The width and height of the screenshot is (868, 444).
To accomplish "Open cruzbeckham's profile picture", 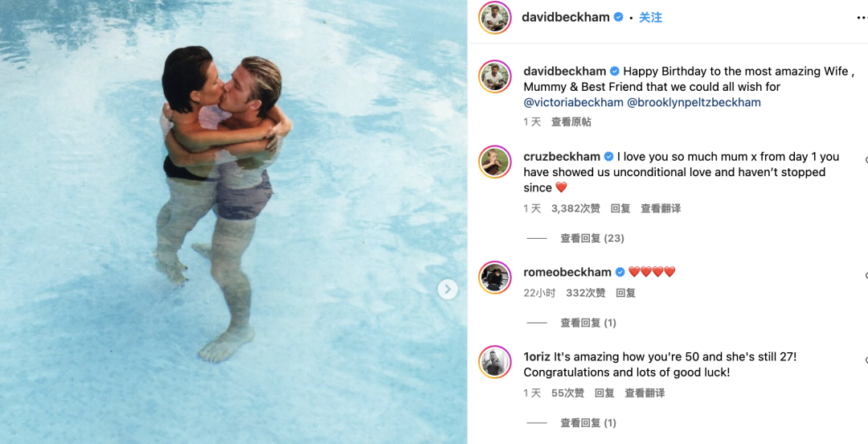I will [x=494, y=162].
